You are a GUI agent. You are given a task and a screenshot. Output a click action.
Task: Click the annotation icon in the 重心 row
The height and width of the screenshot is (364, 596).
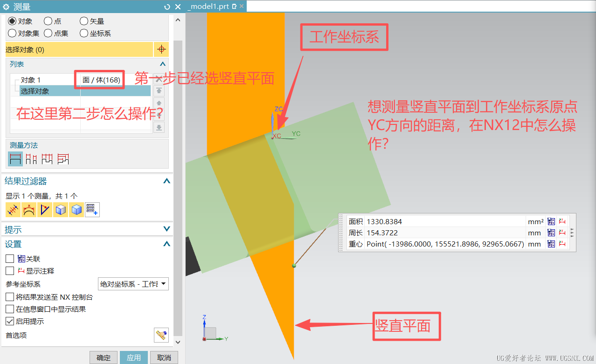click(x=562, y=244)
